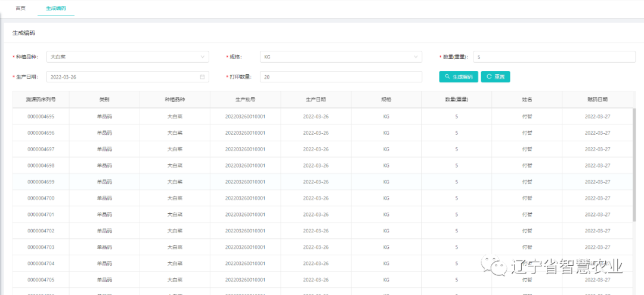
Task: Click 付哲 in the 0000004701 row
Action: click(x=527, y=214)
